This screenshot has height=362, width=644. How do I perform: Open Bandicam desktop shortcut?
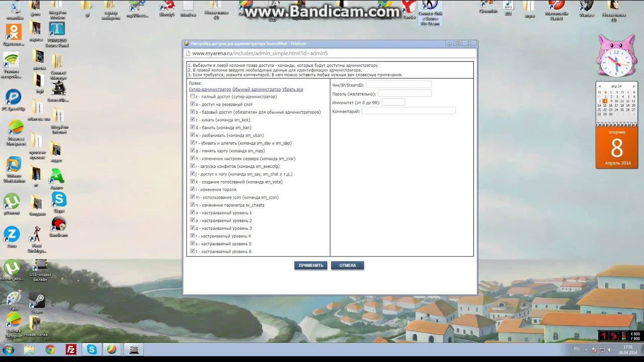coord(59,227)
